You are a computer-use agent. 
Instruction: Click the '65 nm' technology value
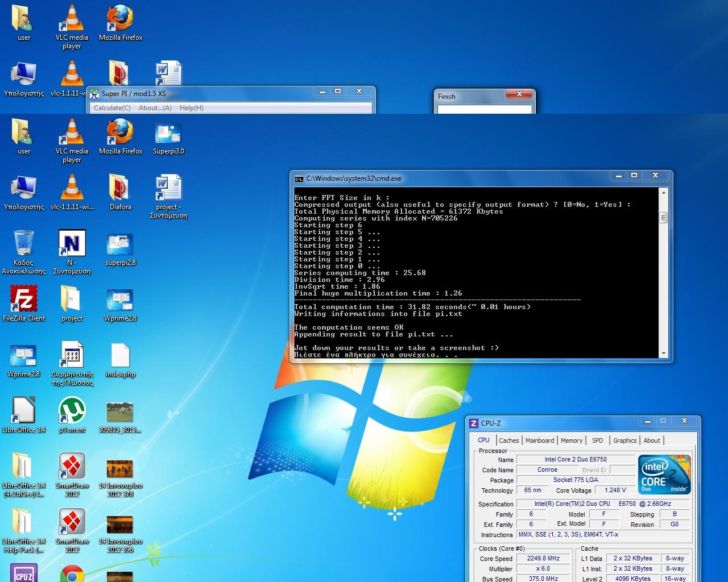coord(533,490)
